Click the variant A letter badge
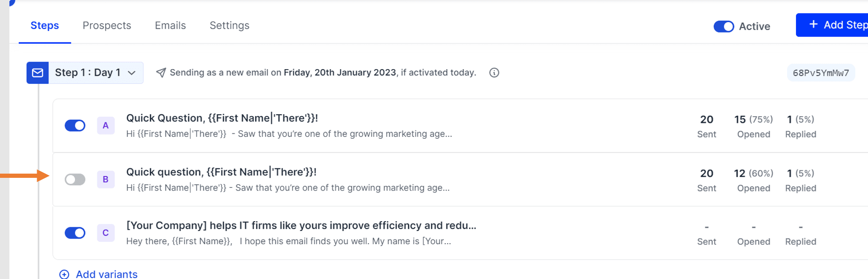The image size is (868, 279). [x=106, y=126]
